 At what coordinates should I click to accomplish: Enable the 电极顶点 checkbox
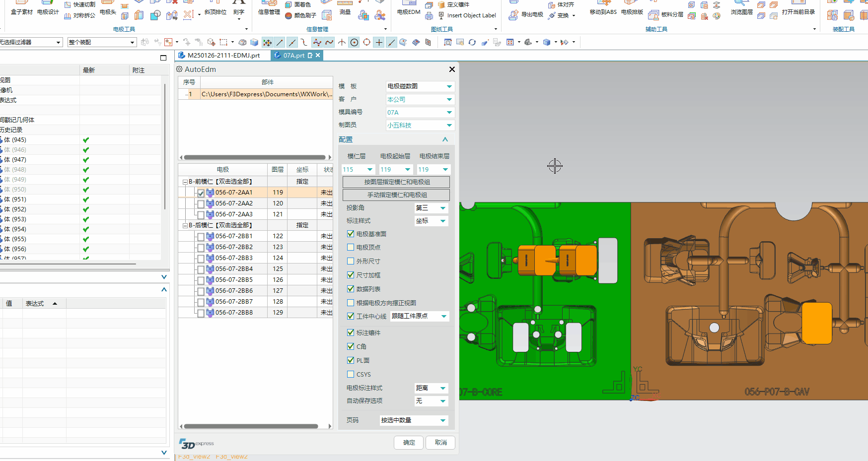point(351,247)
